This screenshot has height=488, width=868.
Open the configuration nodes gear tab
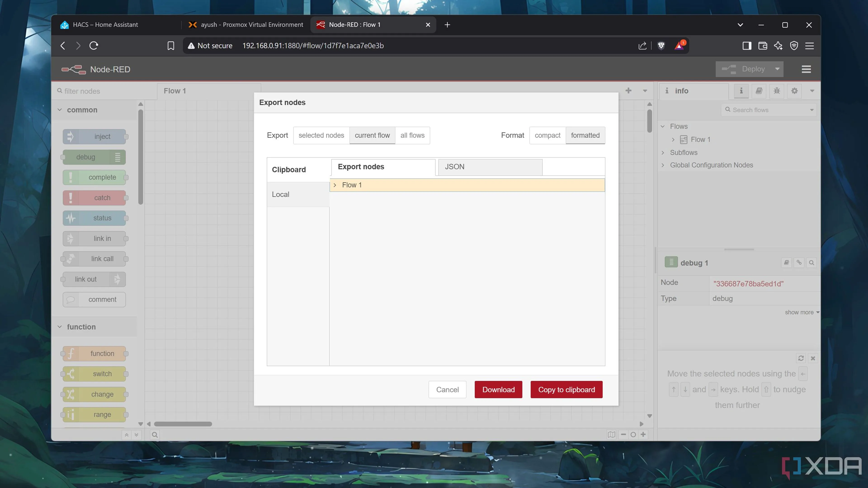pos(794,91)
